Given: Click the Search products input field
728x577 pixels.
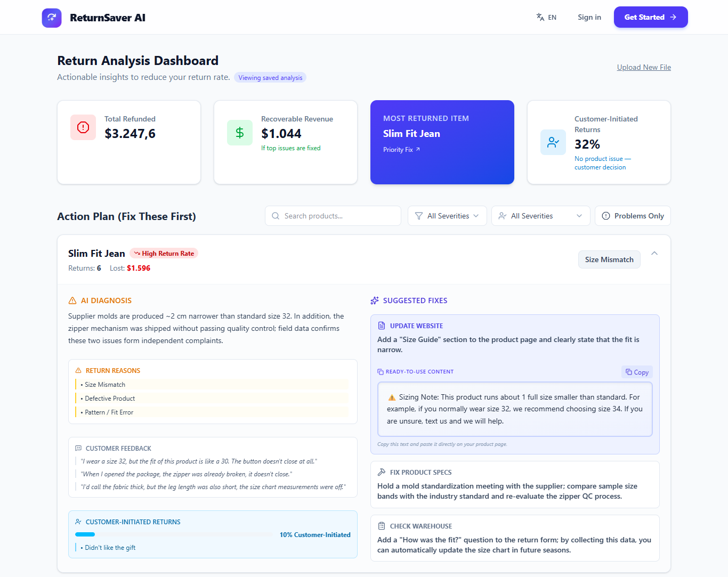Looking at the screenshot, I should (x=333, y=216).
